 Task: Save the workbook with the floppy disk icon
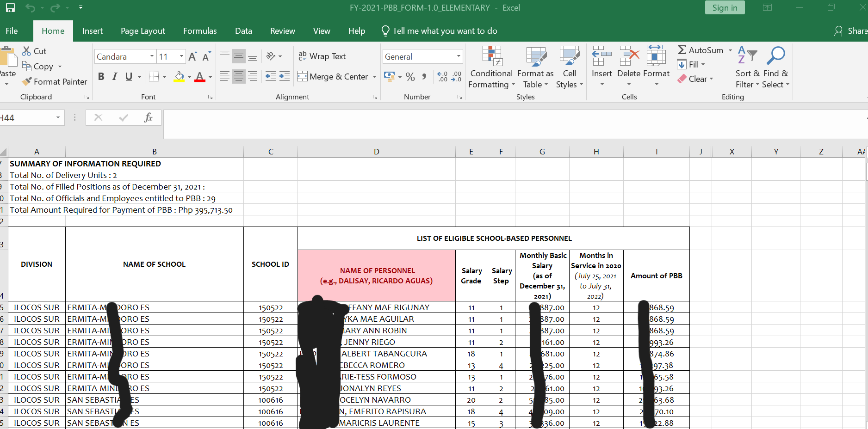pos(10,8)
